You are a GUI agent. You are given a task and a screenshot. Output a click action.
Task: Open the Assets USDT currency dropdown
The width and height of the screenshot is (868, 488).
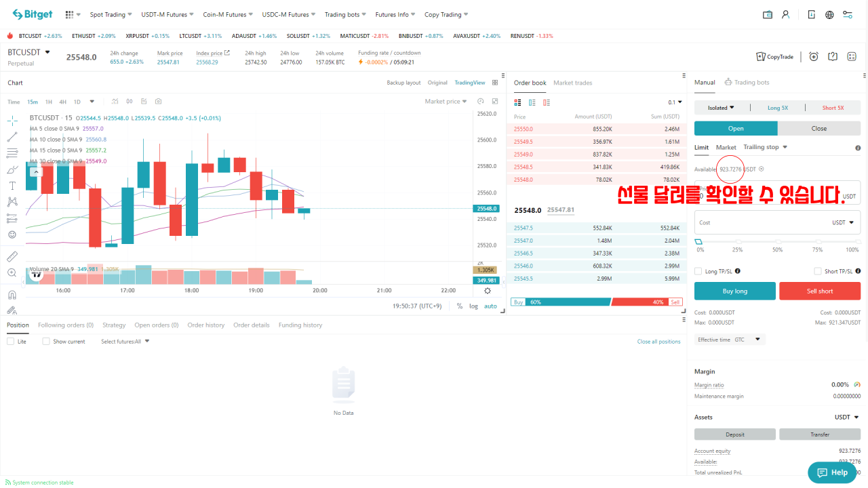pos(847,418)
